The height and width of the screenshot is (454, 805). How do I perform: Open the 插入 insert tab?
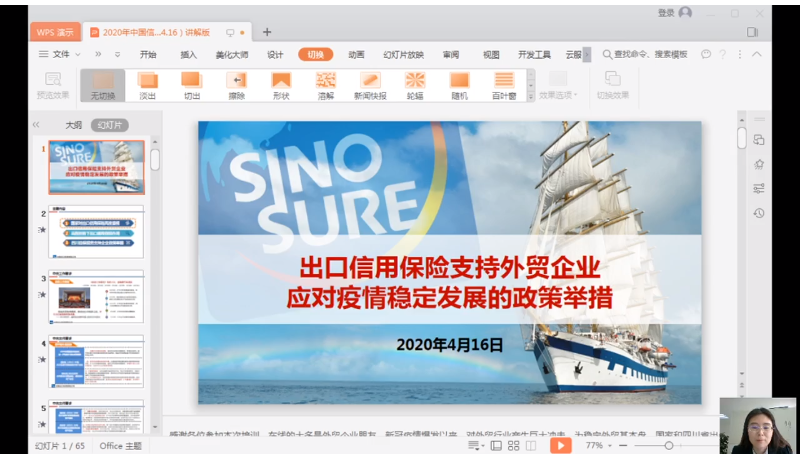pyautogui.click(x=188, y=54)
